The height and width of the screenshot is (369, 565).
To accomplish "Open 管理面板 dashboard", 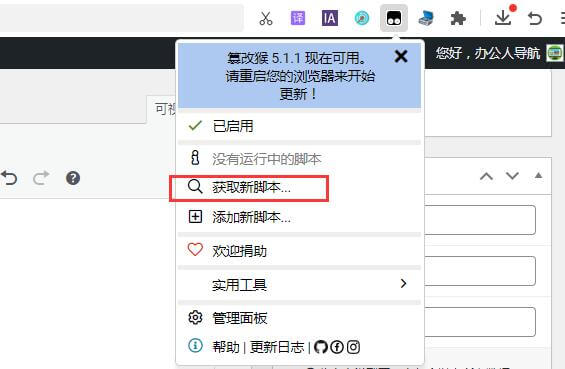I will click(x=299, y=318).
